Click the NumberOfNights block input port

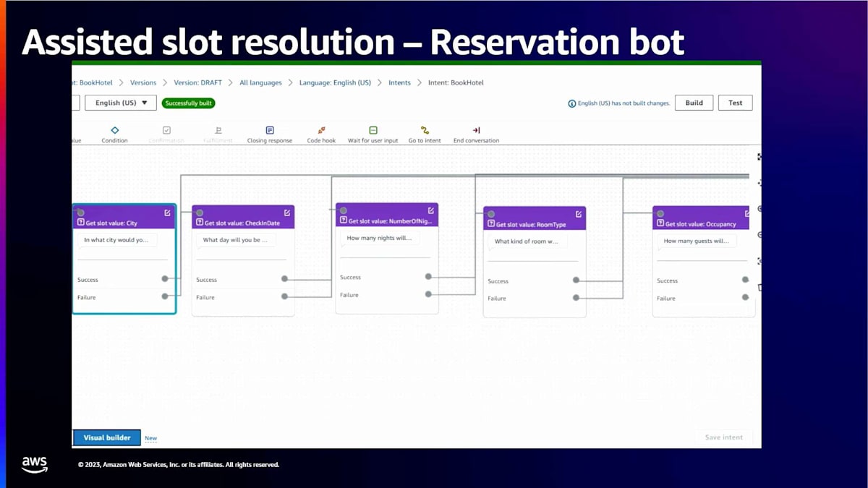[x=343, y=210]
